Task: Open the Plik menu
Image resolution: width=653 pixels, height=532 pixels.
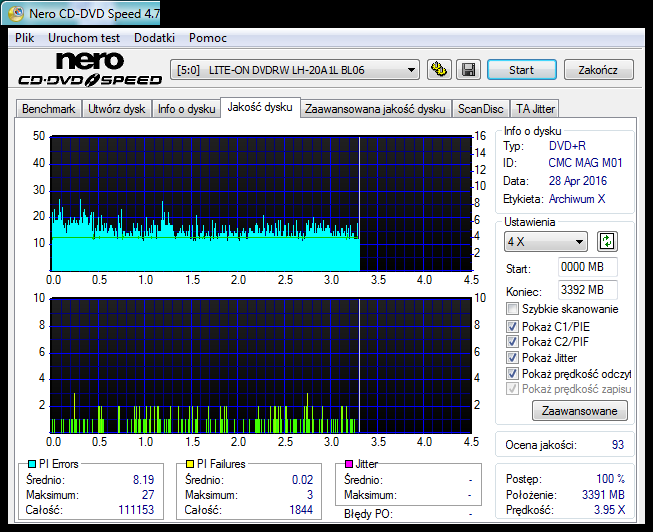Action: [25, 38]
